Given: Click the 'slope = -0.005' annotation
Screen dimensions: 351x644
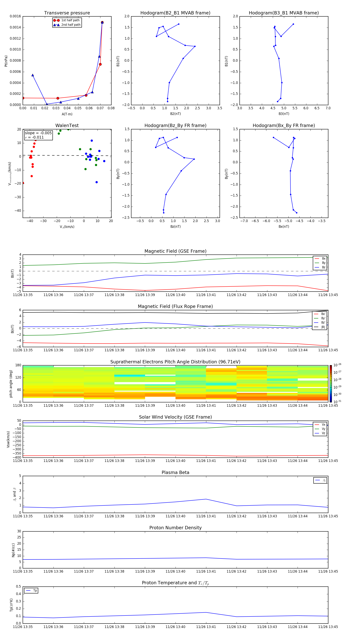Looking at the screenshot, I should (x=38, y=133).
